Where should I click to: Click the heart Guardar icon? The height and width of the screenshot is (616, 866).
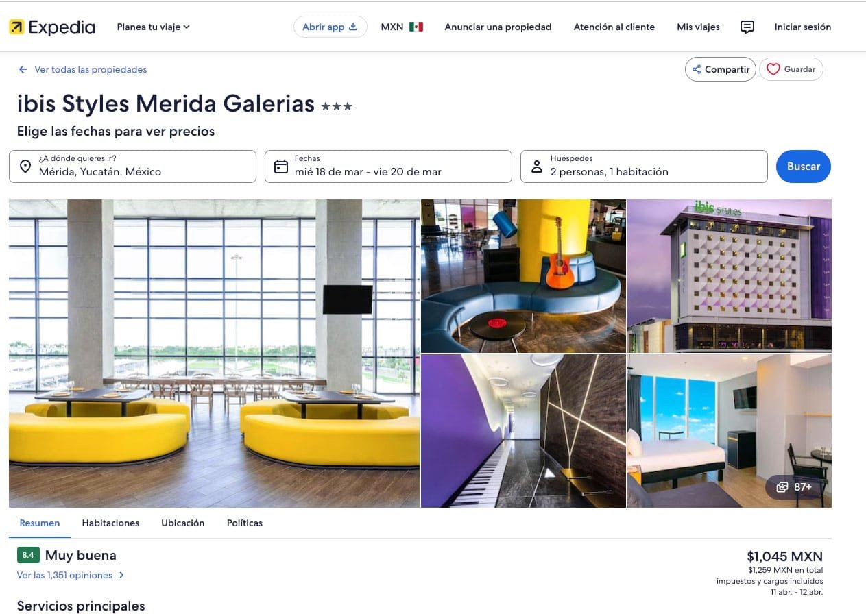click(x=773, y=69)
